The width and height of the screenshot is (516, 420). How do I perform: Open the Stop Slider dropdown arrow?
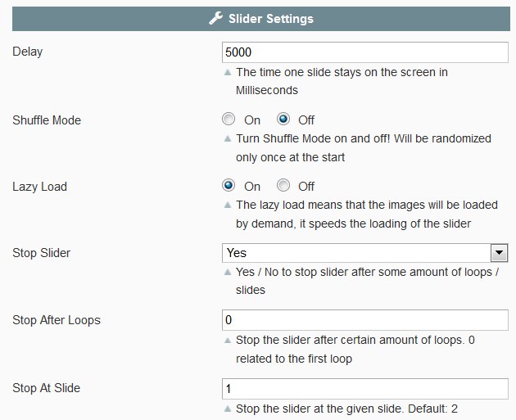(500, 253)
